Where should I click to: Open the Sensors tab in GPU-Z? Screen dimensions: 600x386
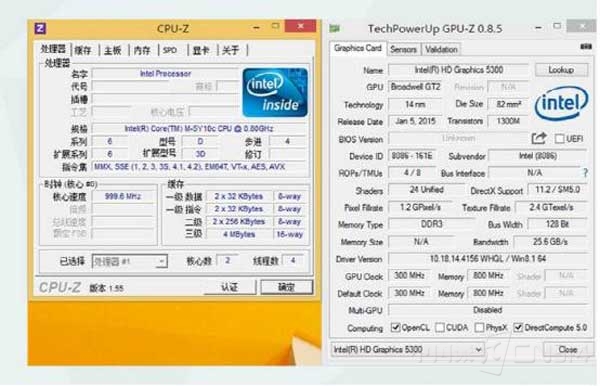click(x=403, y=49)
